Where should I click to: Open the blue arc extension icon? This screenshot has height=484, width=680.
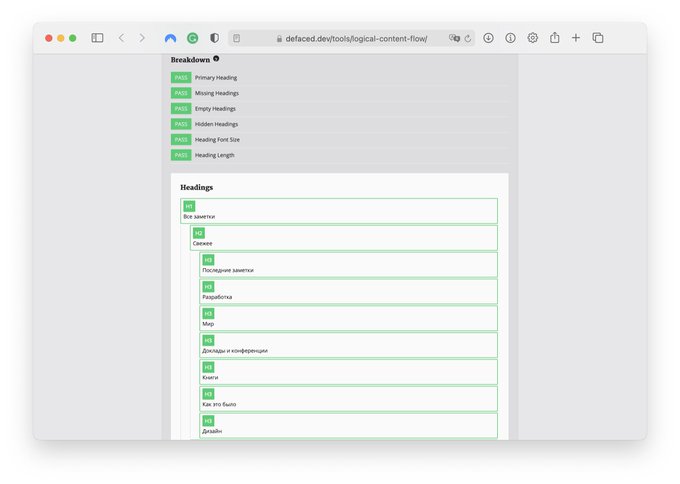coord(170,39)
